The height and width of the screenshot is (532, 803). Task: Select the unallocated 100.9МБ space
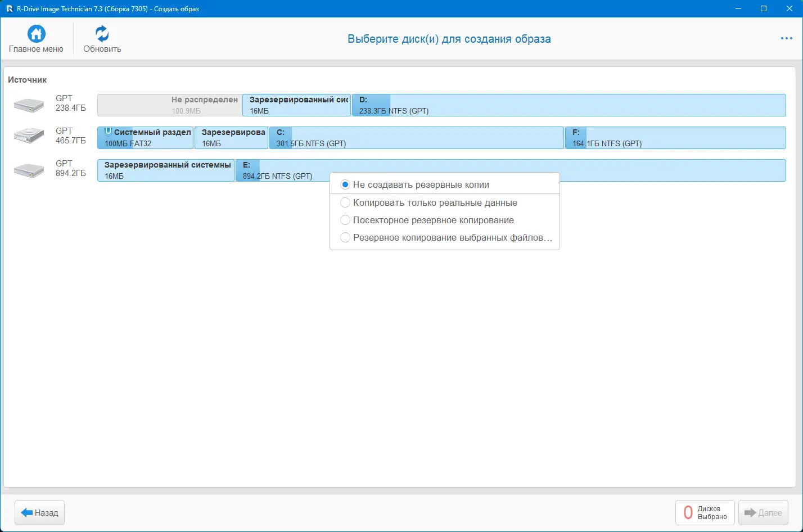170,105
